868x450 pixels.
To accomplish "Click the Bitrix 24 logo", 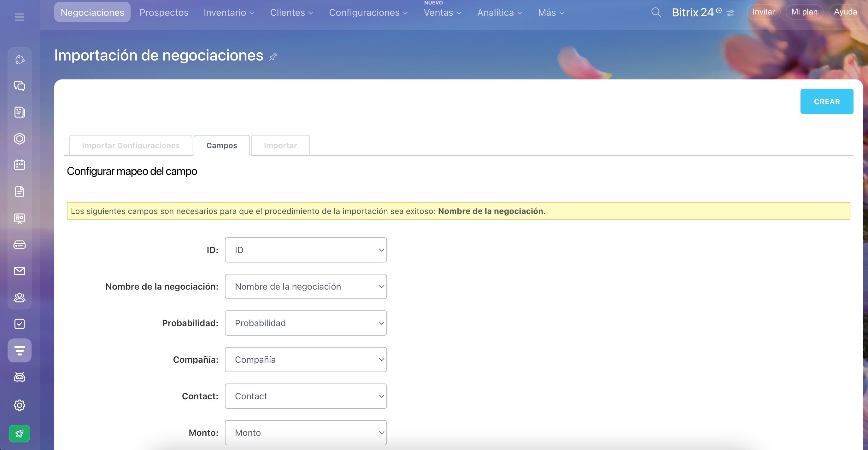I will point(693,13).
